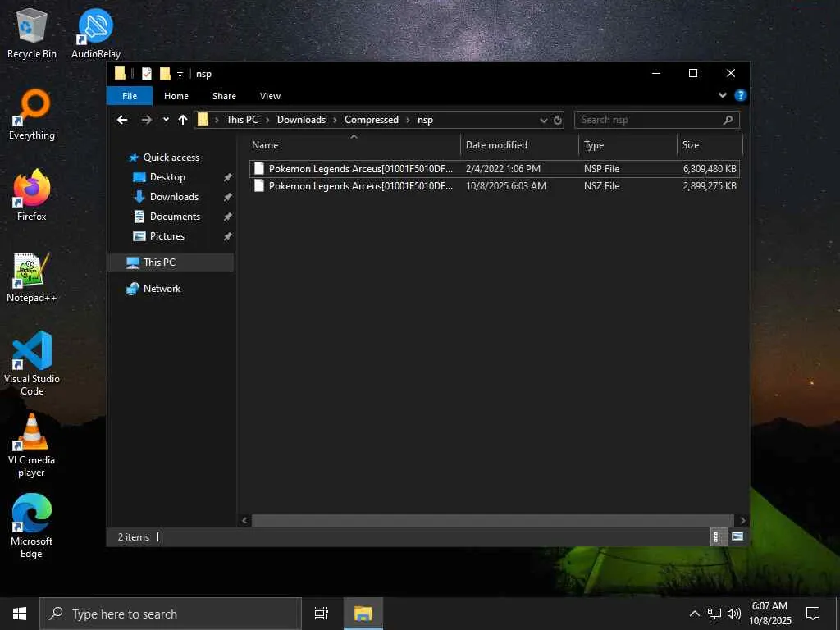840x630 pixels.
Task: Sort by the Name column header
Action: (x=354, y=145)
